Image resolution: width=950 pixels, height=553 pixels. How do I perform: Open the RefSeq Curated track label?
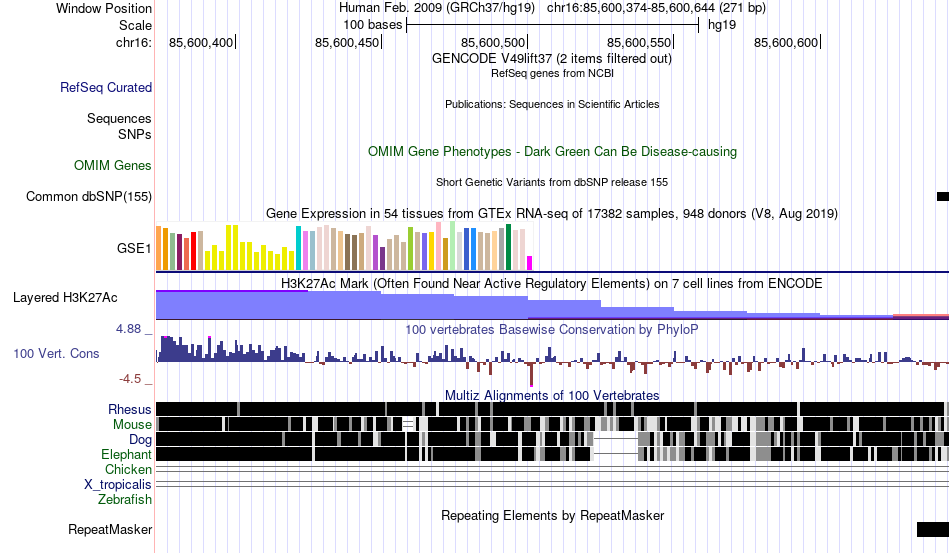point(106,87)
